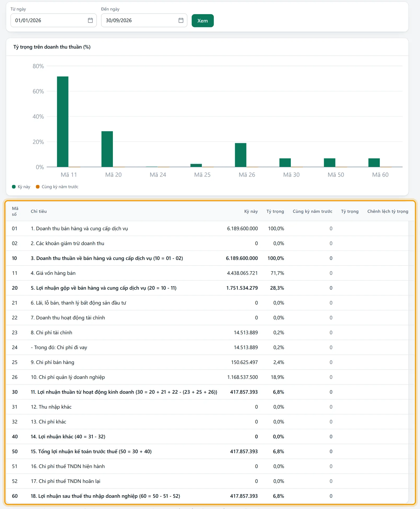Select row 16. Chi phí thuế TNDN hiện hành
Image resolution: width=420 pixels, height=509 pixels.
pyautogui.click(x=207, y=466)
